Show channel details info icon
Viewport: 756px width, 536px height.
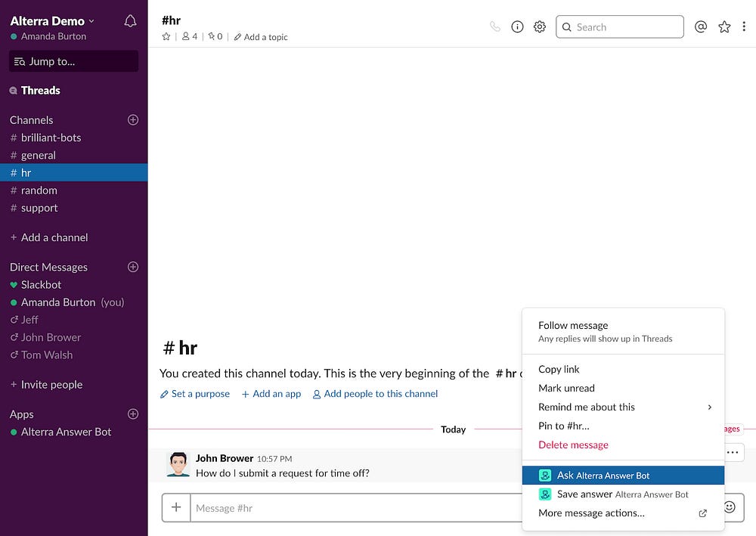click(517, 26)
